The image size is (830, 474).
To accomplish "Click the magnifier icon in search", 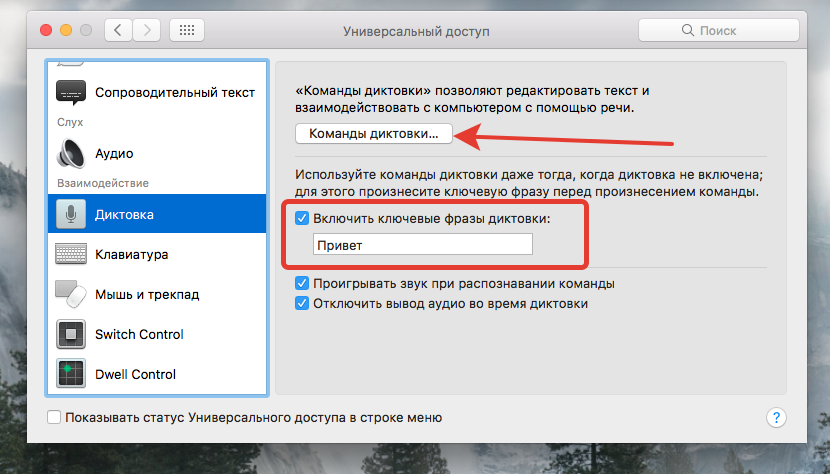I will pos(688,30).
